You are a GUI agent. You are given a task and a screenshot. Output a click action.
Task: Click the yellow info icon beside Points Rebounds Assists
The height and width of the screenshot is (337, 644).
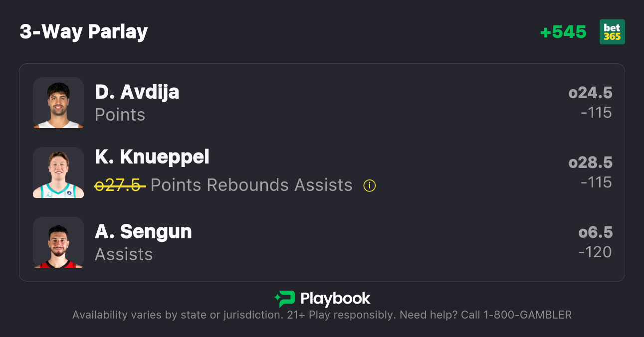pos(369,185)
